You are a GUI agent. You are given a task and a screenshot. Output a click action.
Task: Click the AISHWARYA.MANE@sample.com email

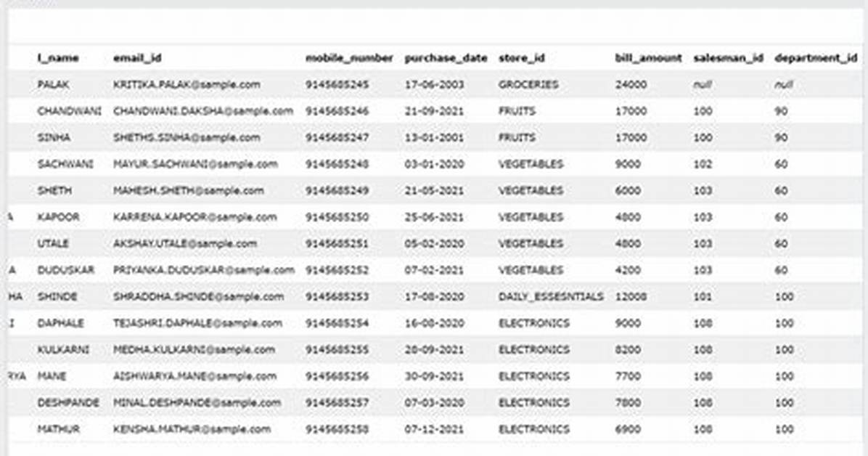click(x=195, y=377)
